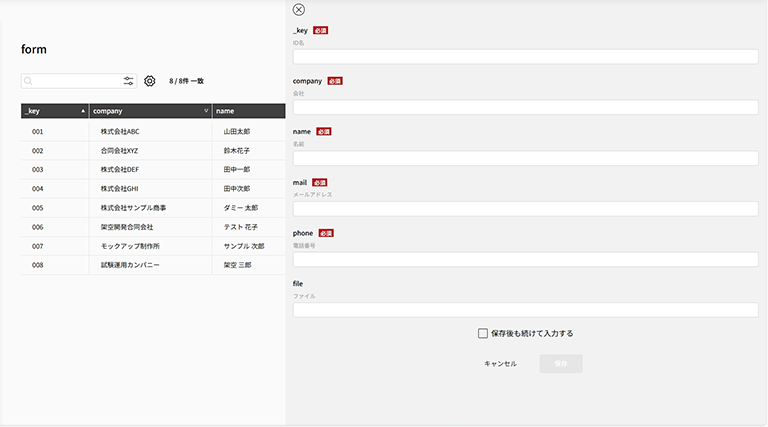Click the キャンセル button
The width and height of the screenshot is (768, 427).
pos(501,364)
